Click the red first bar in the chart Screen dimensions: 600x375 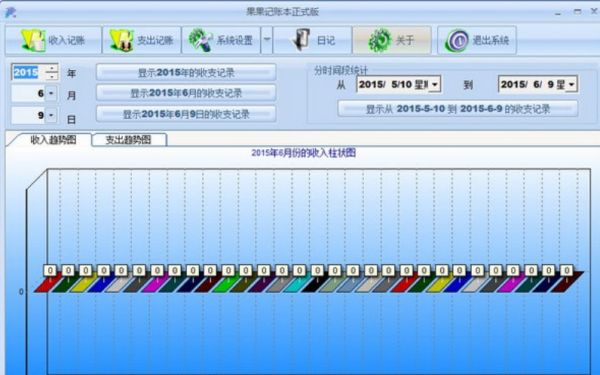(x=47, y=283)
